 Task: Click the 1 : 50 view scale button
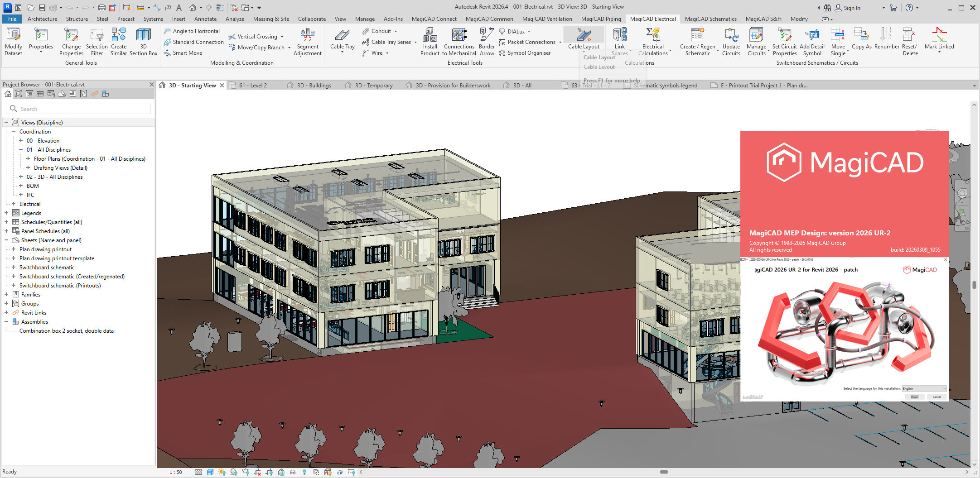point(176,472)
